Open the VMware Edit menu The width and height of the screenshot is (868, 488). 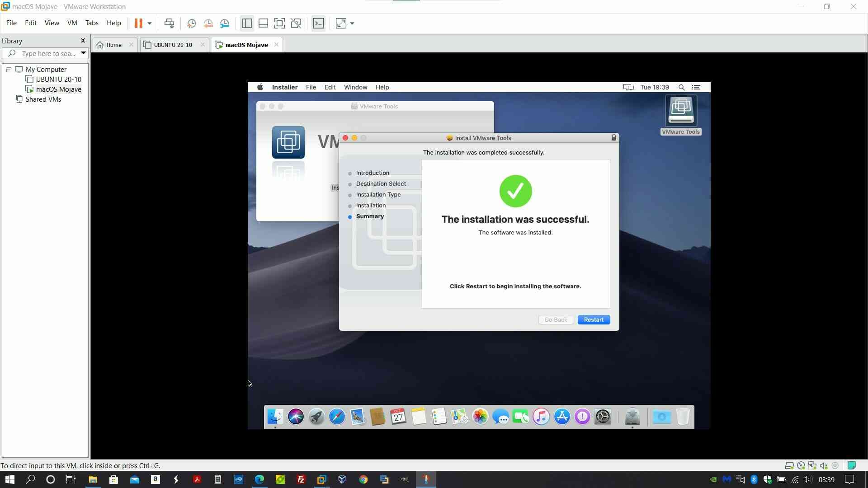[x=31, y=23]
